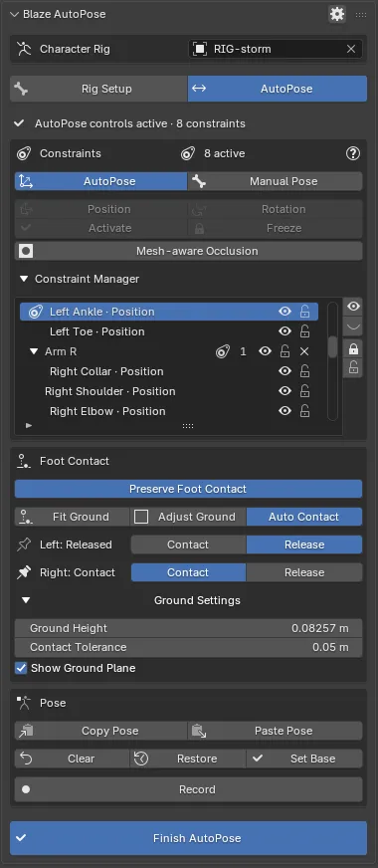Expand the list filter options arrow
Screen dimensions: 378x868
coord(29,426)
